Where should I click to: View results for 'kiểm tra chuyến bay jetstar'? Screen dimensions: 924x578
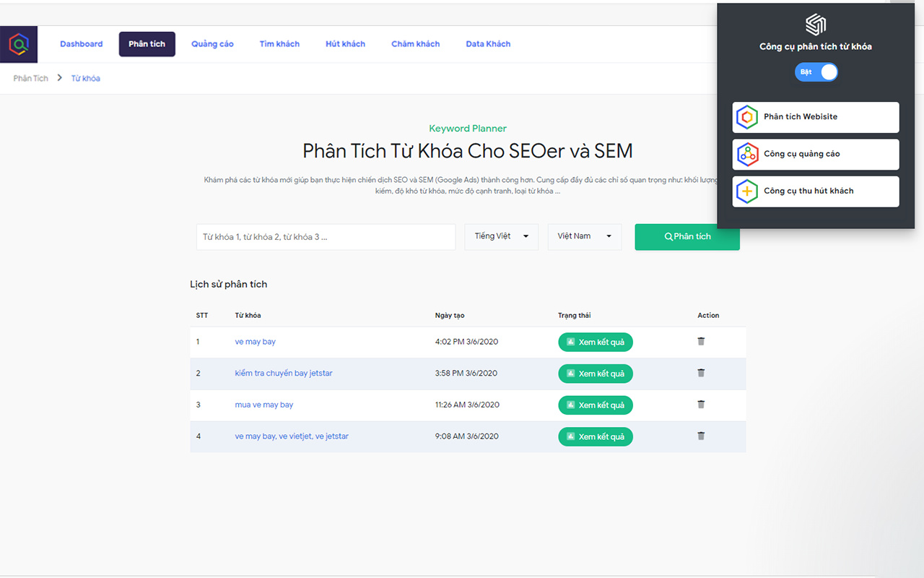(596, 374)
